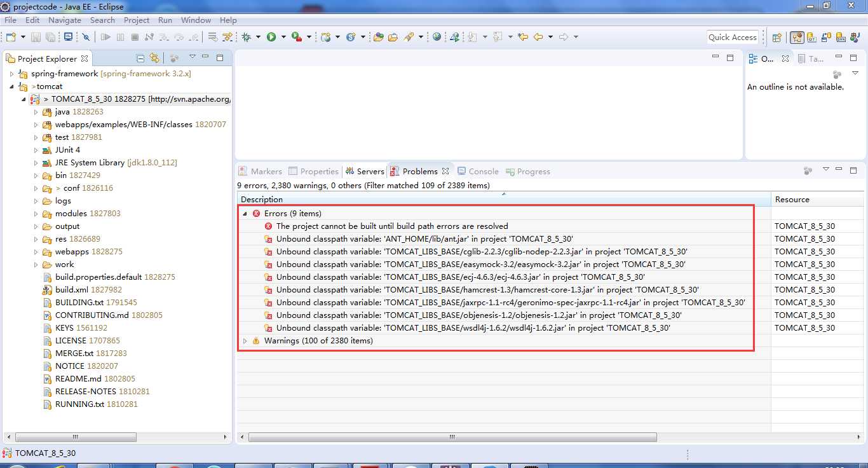Screen dimensions: 868x468
Task: Switch to the Console tab
Action: (478, 172)
